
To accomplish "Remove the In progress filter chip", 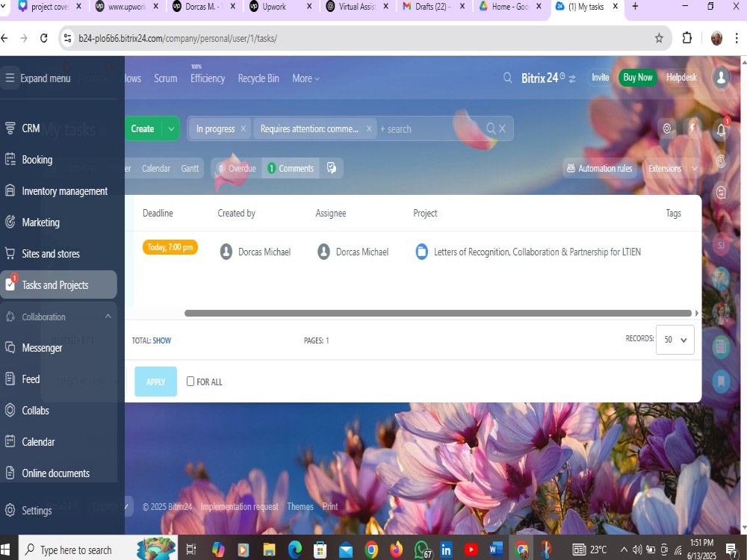I will 244,128.
